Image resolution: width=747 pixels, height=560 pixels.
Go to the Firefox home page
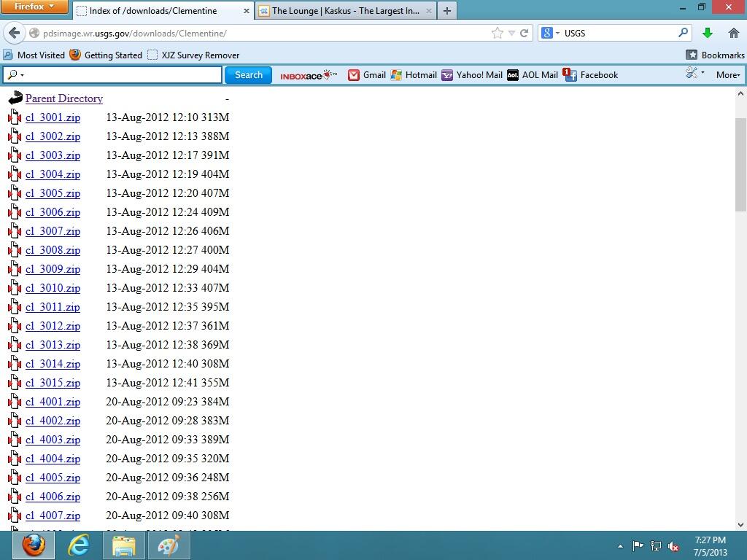pyautogui.click(x=734, y=33)
